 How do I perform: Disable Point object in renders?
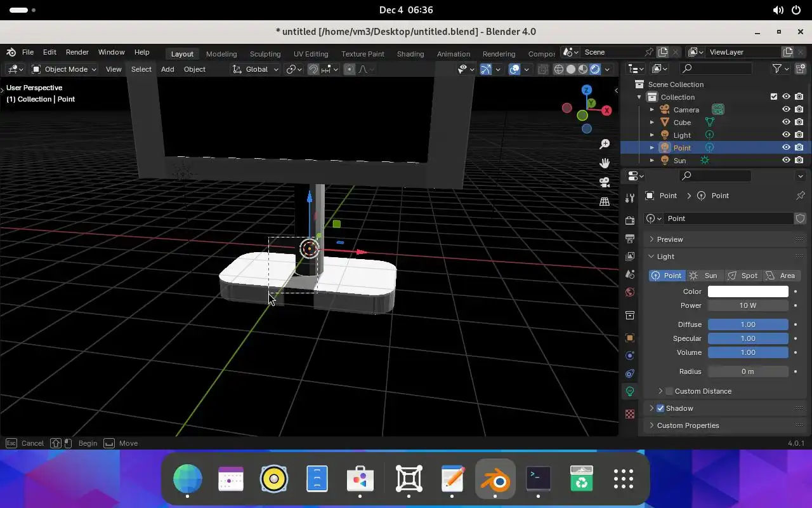(799, 148)
